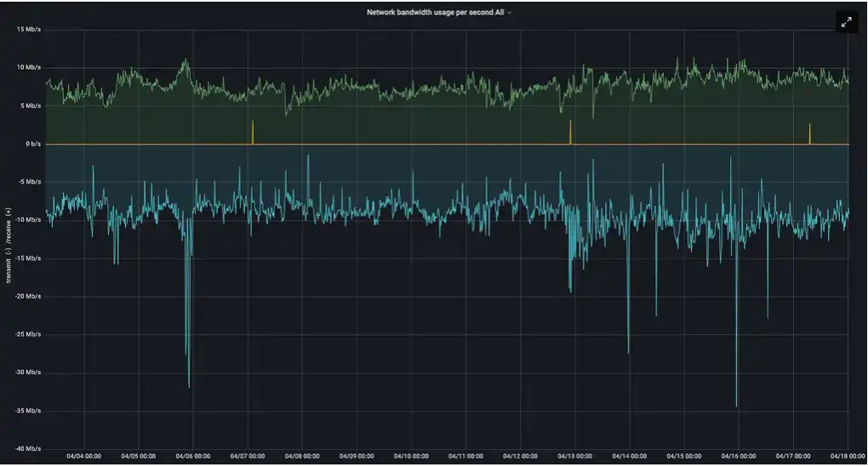Open the 'Network bandwidth usage per second All' title dropdown
868x467 pixels.
[x=438, y=12]
